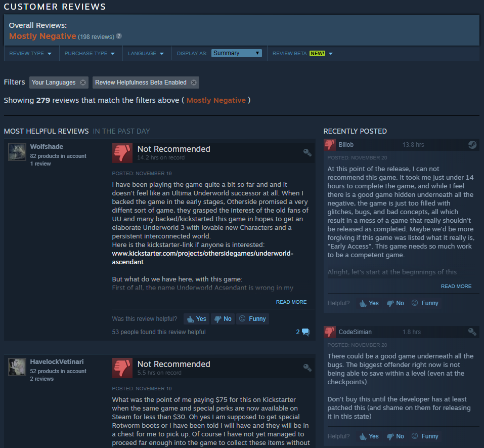Remove the Your Languages filter
This screenshot has width=484, height=448.
click(83, 83)
